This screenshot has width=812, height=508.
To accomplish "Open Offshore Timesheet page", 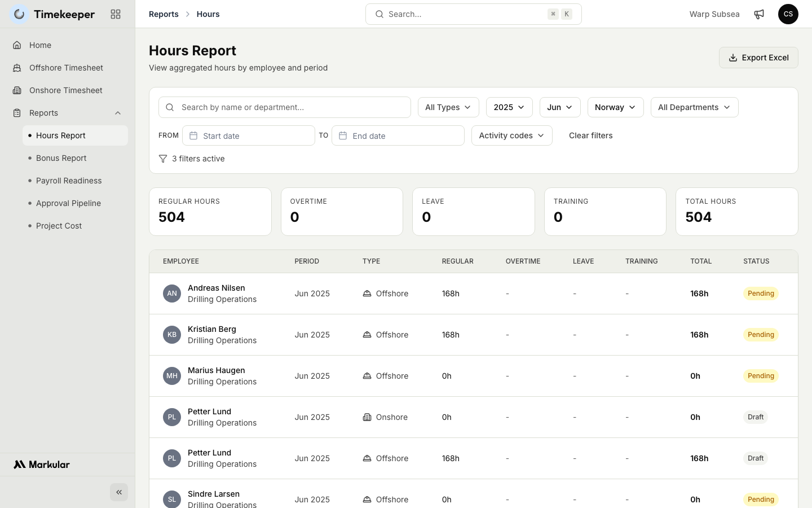I will coord(68,68).
